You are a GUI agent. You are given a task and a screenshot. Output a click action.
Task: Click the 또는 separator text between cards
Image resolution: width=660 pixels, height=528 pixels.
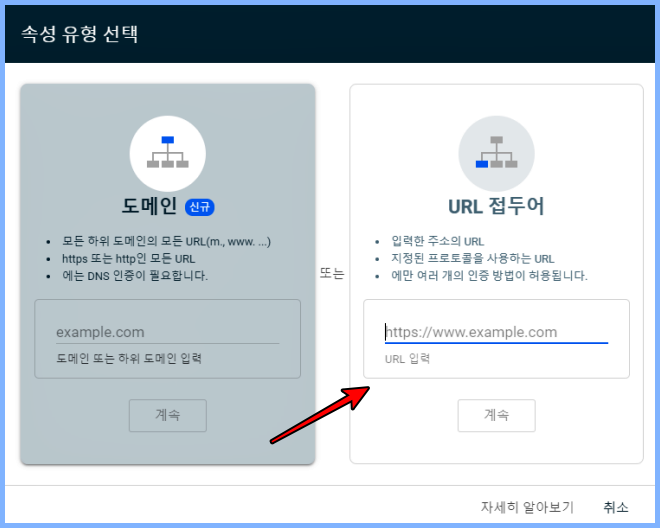332,273
